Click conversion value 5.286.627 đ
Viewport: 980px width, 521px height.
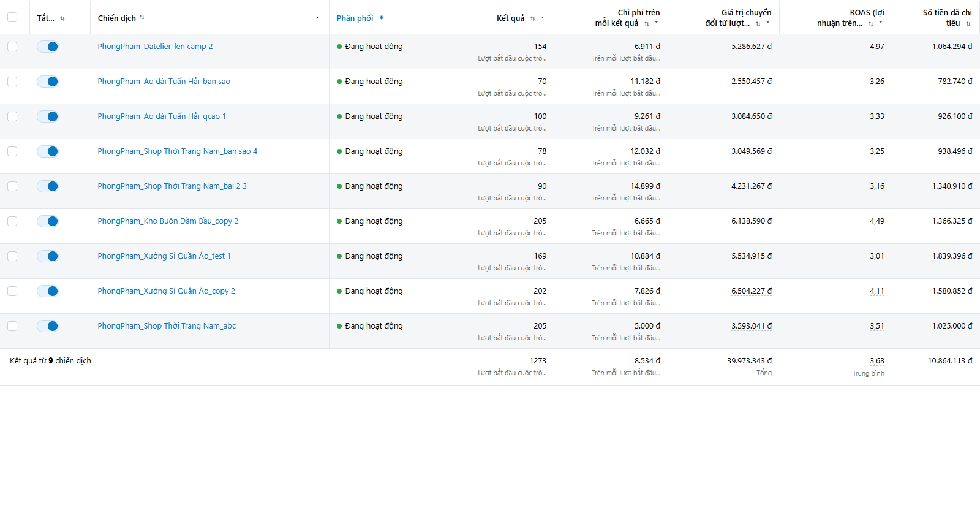[x=752, y=47]
